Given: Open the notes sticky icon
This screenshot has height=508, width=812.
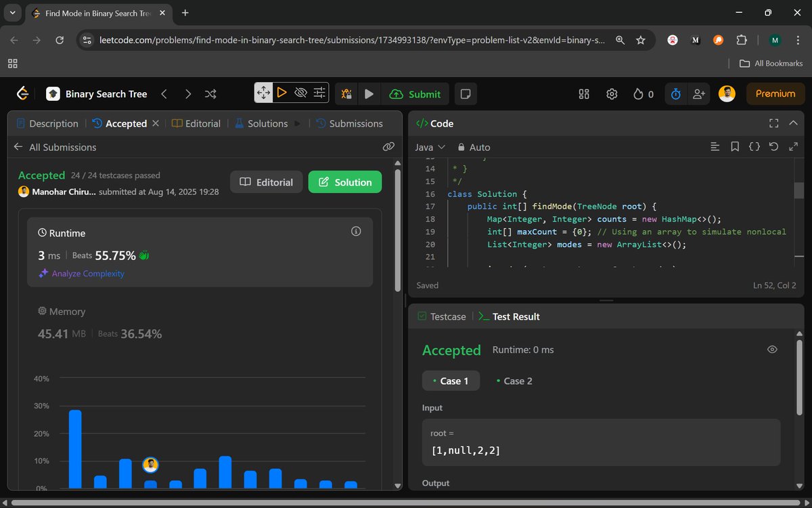Looking at the screenshot, I should click(466, 94).
